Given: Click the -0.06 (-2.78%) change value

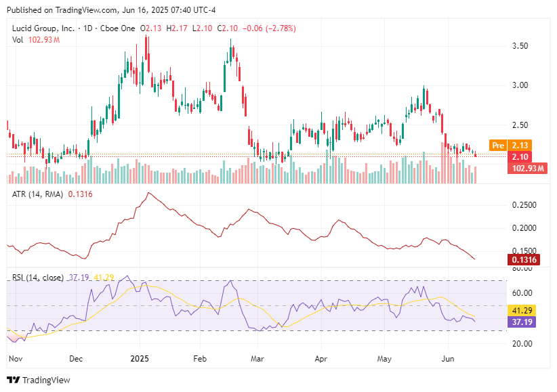Looking at the screenshot, I should click(269, 28).
